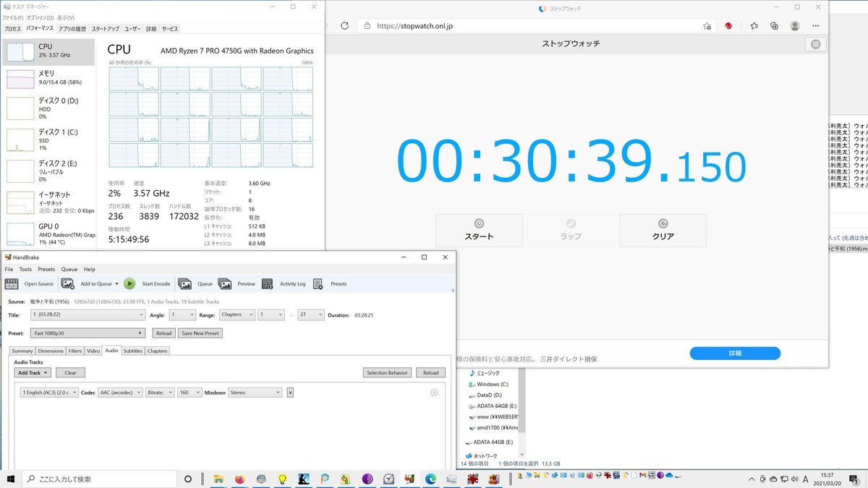Click the HandBrake icon in the taskbar

(410, 479)
